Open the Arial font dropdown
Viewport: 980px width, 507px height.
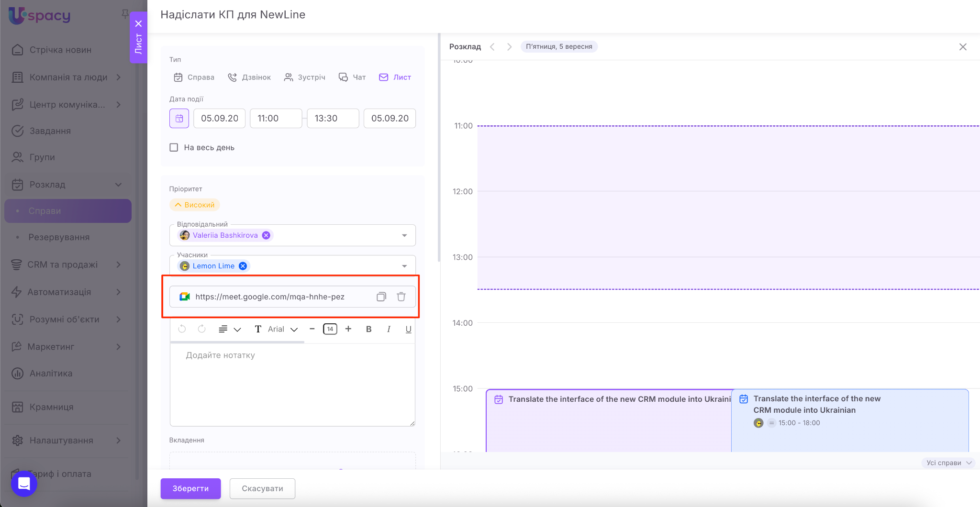point(282,329)
